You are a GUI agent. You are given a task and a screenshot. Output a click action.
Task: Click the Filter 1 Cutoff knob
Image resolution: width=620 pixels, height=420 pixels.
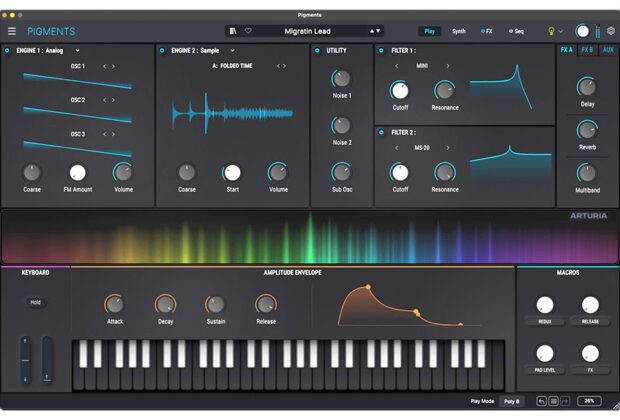point(400,91)
